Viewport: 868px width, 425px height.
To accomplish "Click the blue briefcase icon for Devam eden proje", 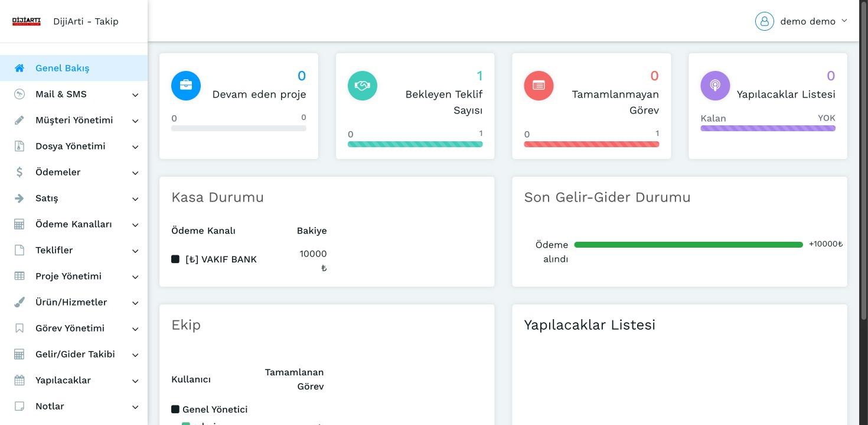I will pos(186,86).
